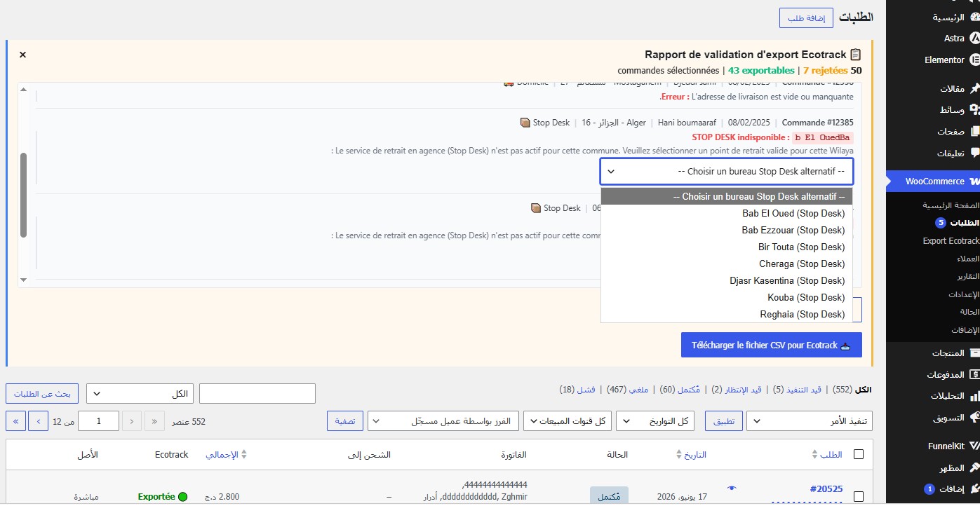Go to last orders page arrow
Viewport: 980px width, 506px height.
pyautogui.click(x=15, y=421)
